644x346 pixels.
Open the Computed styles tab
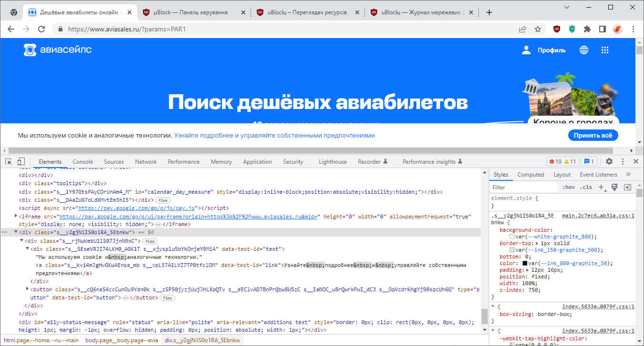click(530, 174)
